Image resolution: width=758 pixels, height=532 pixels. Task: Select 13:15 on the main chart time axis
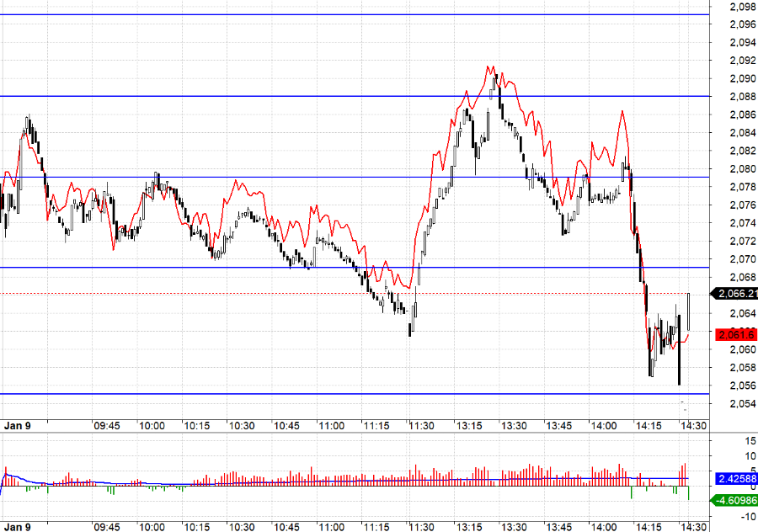(468, 426)
